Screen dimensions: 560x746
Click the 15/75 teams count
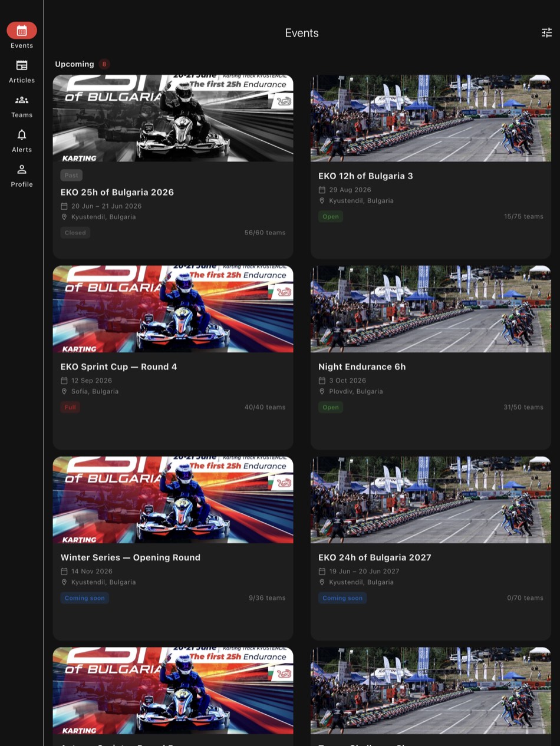[523, 216]
